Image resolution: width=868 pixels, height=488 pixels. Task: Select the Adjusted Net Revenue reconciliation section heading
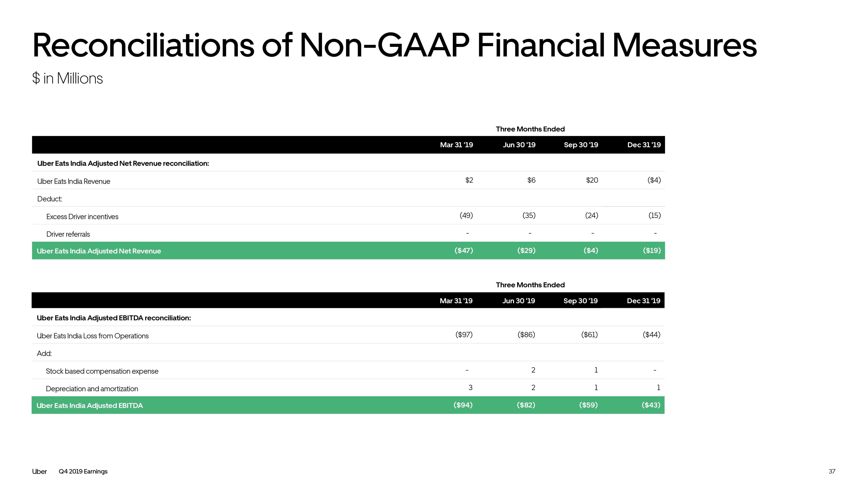click(x=123, y=163)
